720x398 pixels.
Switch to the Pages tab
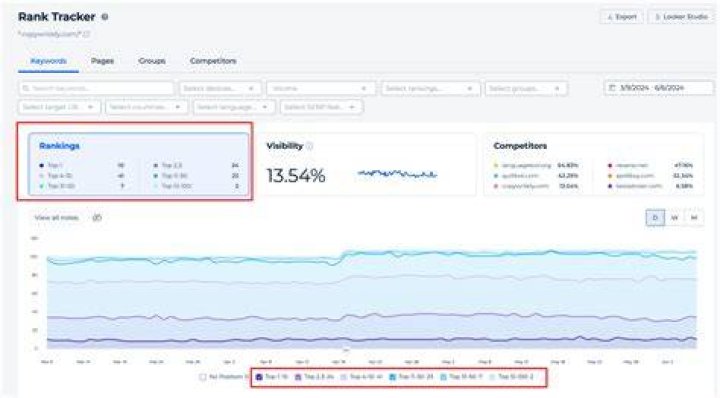tap(102, 61)
